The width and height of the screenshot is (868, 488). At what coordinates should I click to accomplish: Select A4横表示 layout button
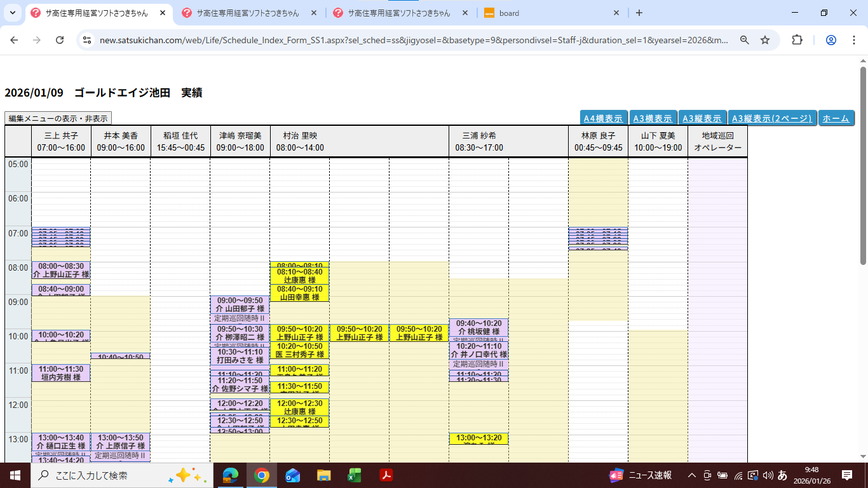[603, 118]
